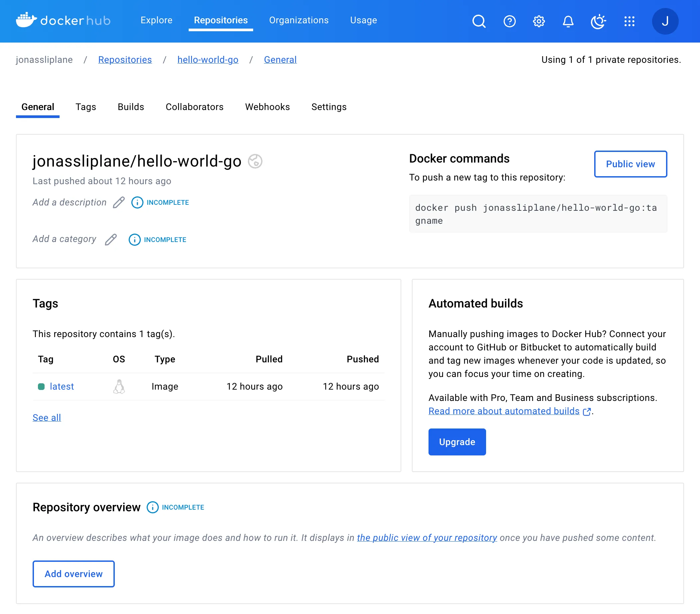Image resolution: width=700 pixels, height=614 pixels.
Task: Toggle the dark/light mode icon
Action: click(598, 20)
